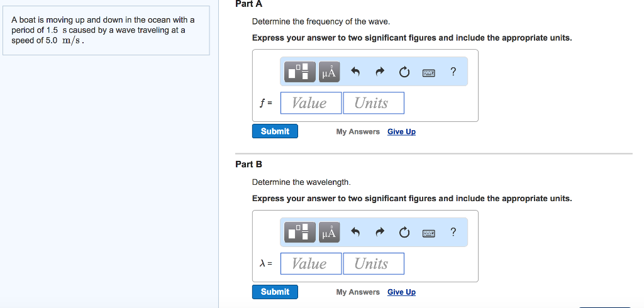Viewport: 644px width, 308px height.
Task: Redo in Part B answer toolbar
Action: click(380, 233)
